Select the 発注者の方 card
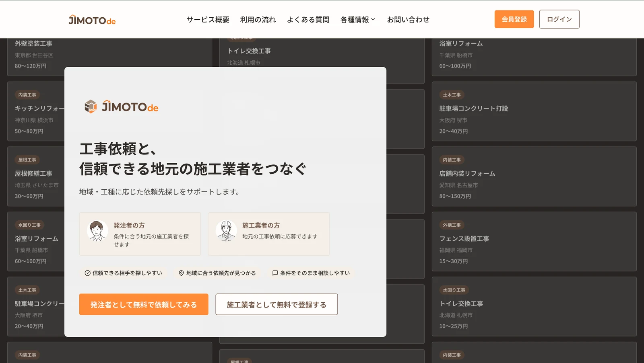Image resolution: width=644 pixels, height=363 pixels. [x=140, y=234]
